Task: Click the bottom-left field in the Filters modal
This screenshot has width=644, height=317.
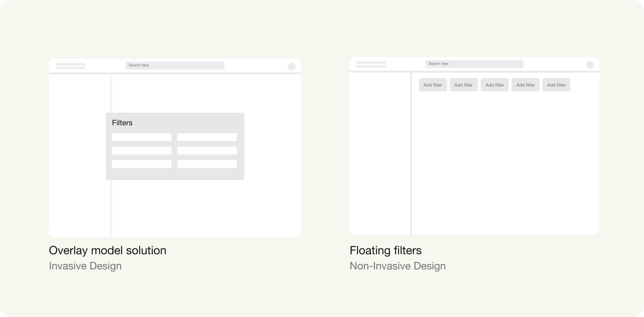Action: coord(142,164)
